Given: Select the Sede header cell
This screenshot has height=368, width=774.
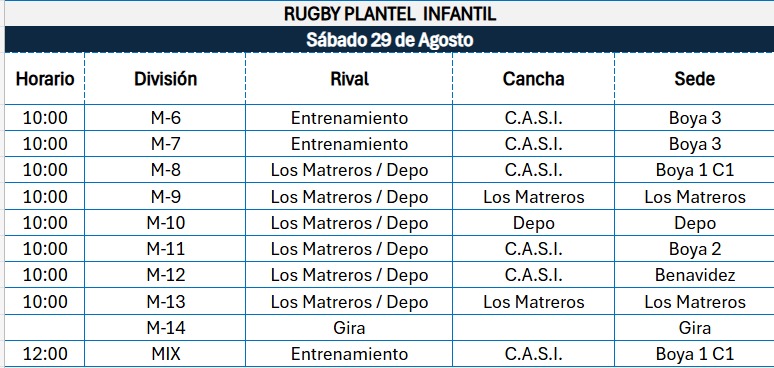Looking at the screenshot, I should (x=695, y=78).
